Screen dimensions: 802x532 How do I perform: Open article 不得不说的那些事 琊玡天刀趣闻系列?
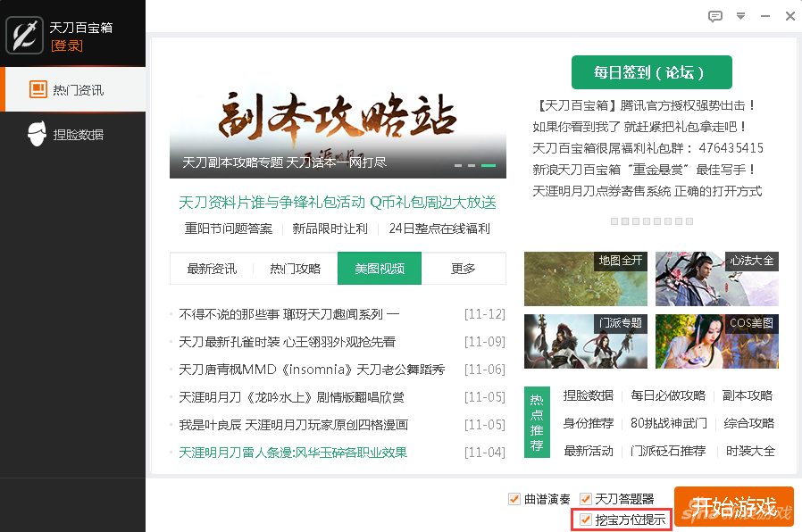point(289,314)
